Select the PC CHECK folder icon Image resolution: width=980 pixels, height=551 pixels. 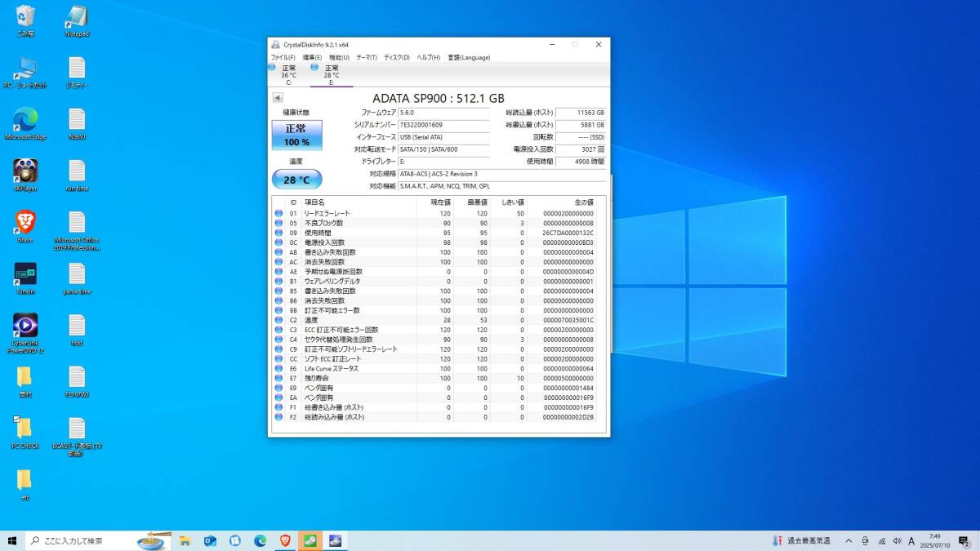[25, 433]
